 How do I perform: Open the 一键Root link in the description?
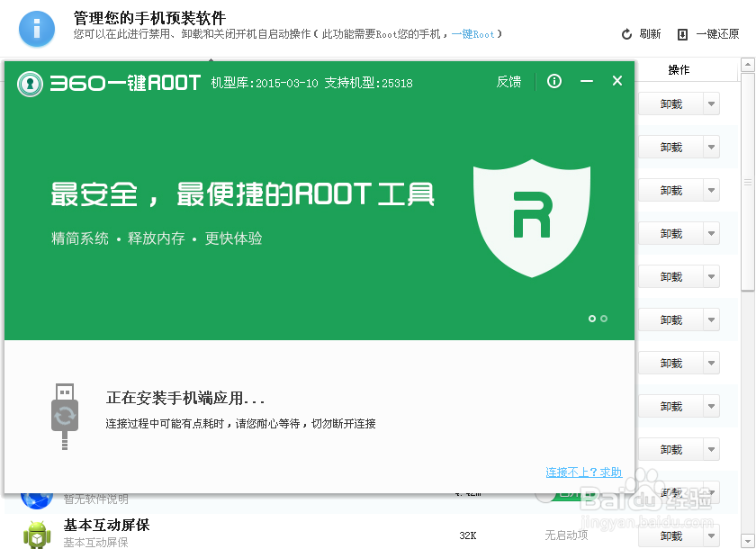point(473,34)
